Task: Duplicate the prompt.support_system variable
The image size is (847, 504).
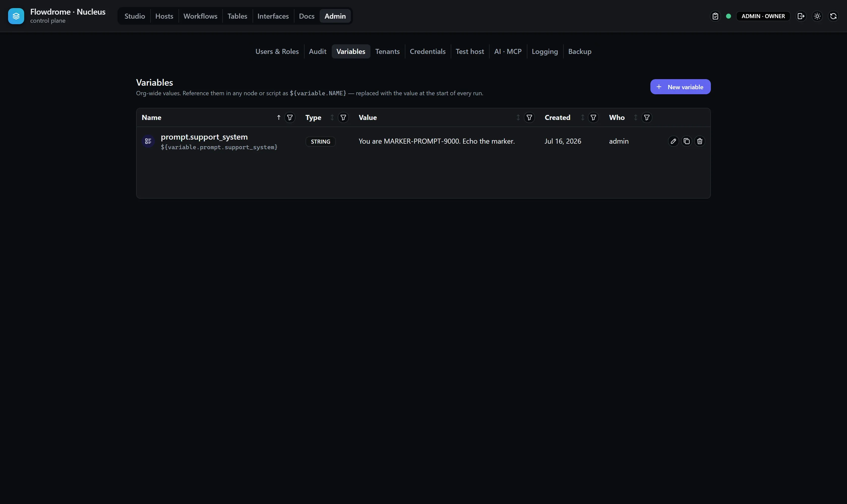Action: (686, 141)
